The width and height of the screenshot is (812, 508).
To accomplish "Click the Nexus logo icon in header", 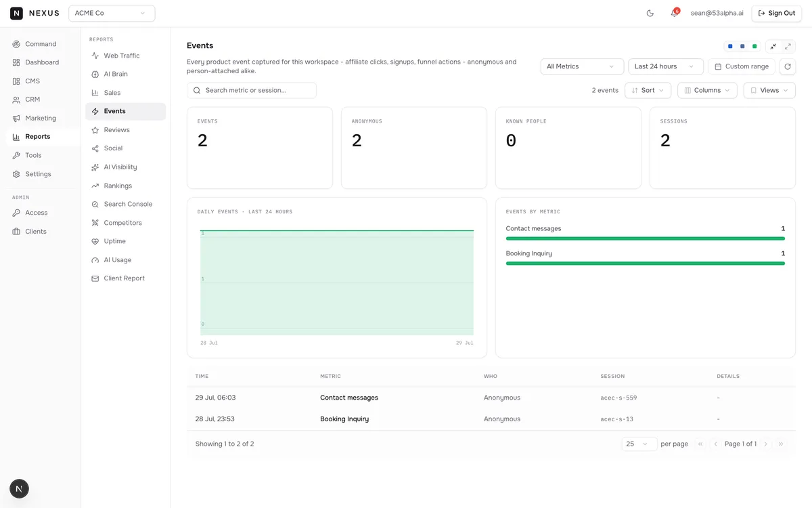I will pos(16,13).
